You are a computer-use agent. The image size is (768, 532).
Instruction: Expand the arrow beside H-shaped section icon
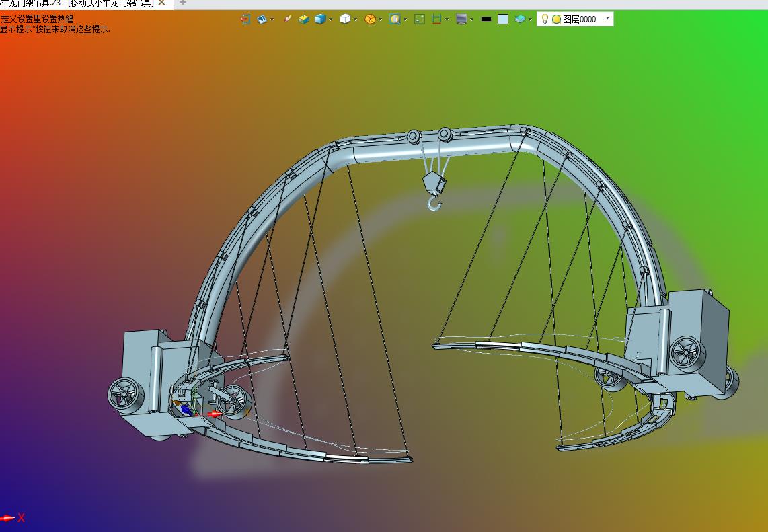coord(447,20)
